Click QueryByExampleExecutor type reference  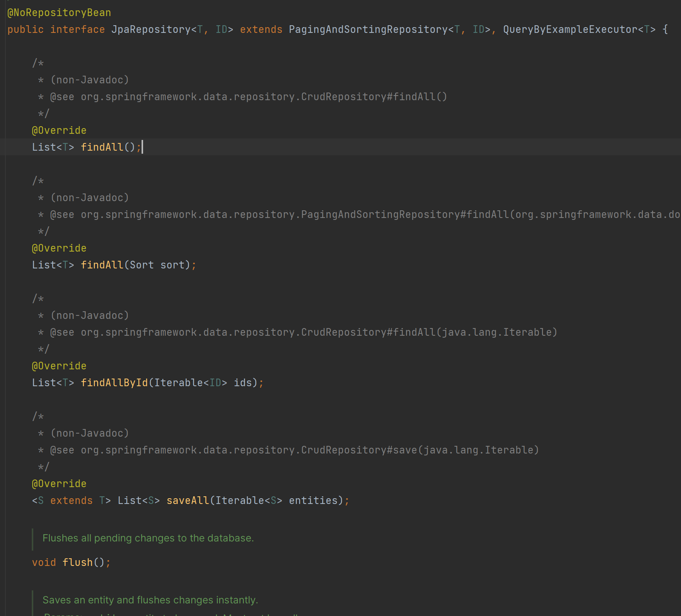point(570,29)
